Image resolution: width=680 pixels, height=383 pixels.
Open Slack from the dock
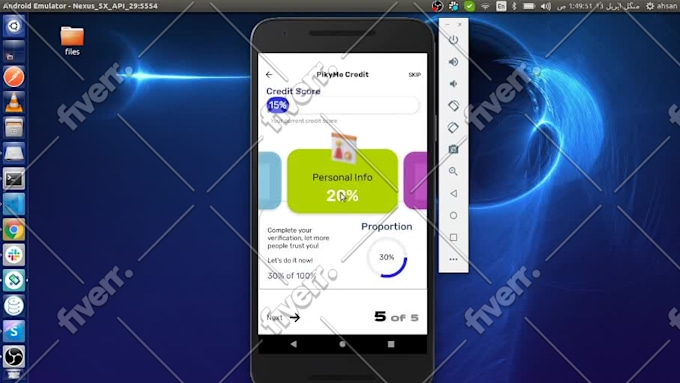coord(14,255)
